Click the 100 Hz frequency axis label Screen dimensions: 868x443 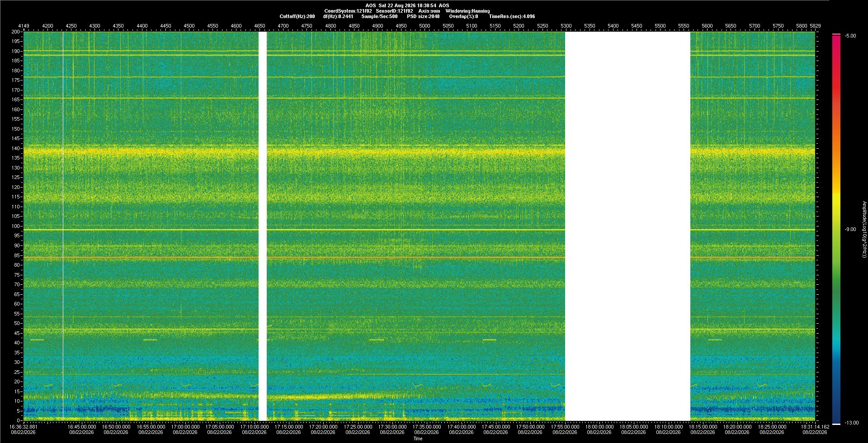pos(16,226)
